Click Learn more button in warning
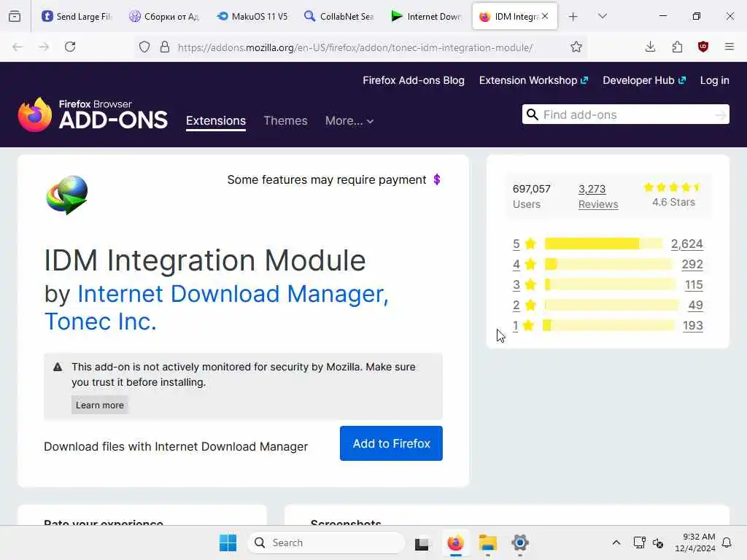 click(99, 405)
